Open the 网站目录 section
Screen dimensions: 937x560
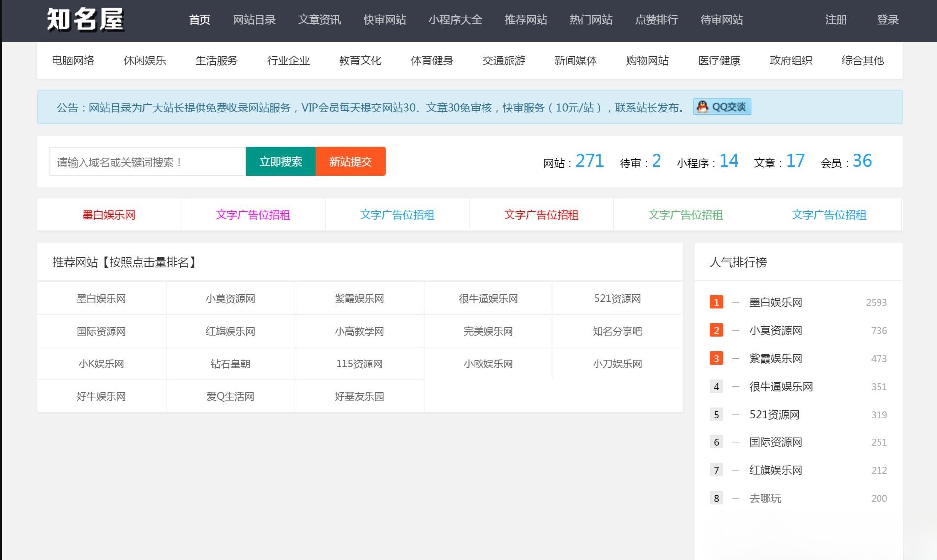coord(254,20)
